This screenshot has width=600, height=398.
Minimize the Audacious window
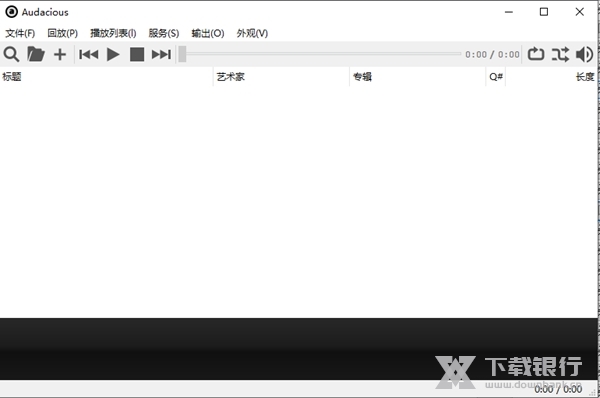click(509, 12)
